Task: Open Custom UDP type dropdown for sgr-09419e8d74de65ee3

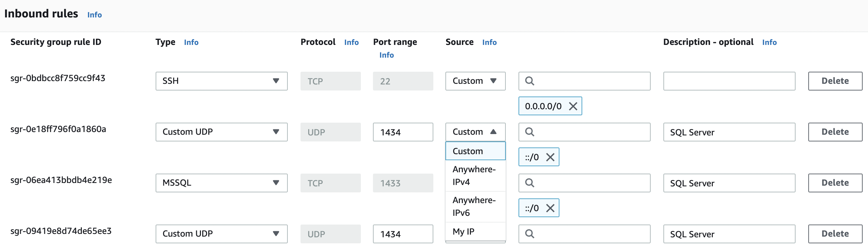Action: (221, 234)
